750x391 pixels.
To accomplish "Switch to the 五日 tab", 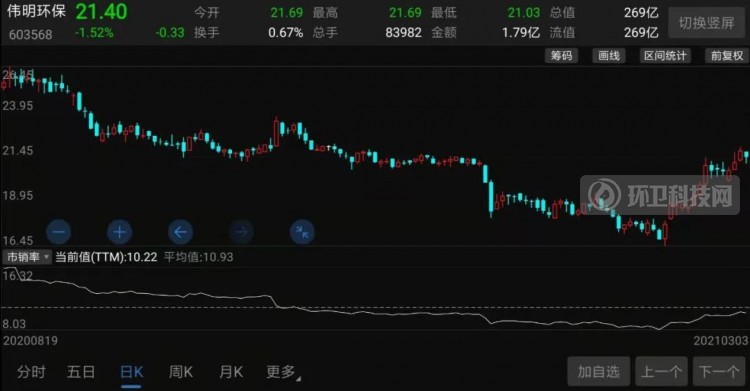I will click(81, 372).
